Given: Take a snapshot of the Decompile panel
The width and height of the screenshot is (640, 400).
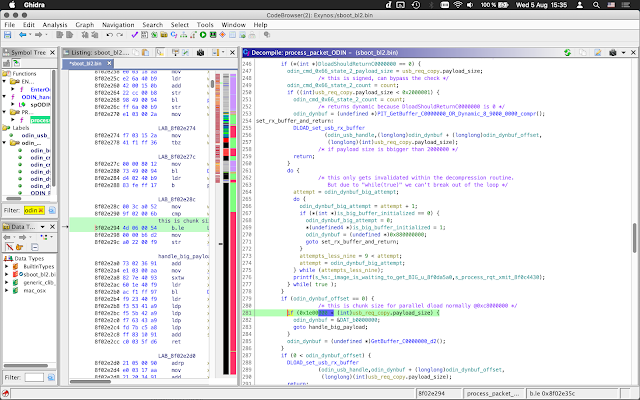Looking at the screenshot, I should [613, 53].
